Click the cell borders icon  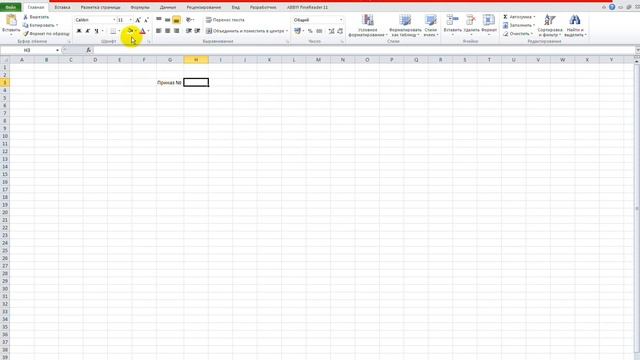click(113, 31)
